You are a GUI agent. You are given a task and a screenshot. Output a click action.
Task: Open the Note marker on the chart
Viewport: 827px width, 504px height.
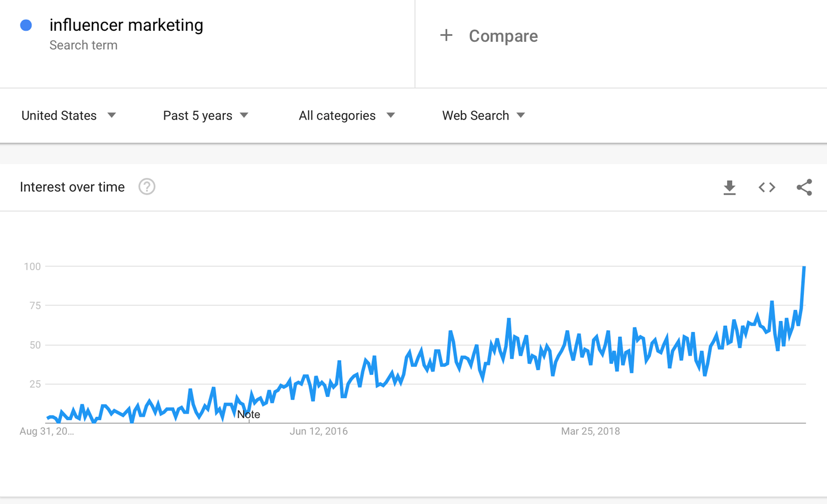(x=249, y=414)
